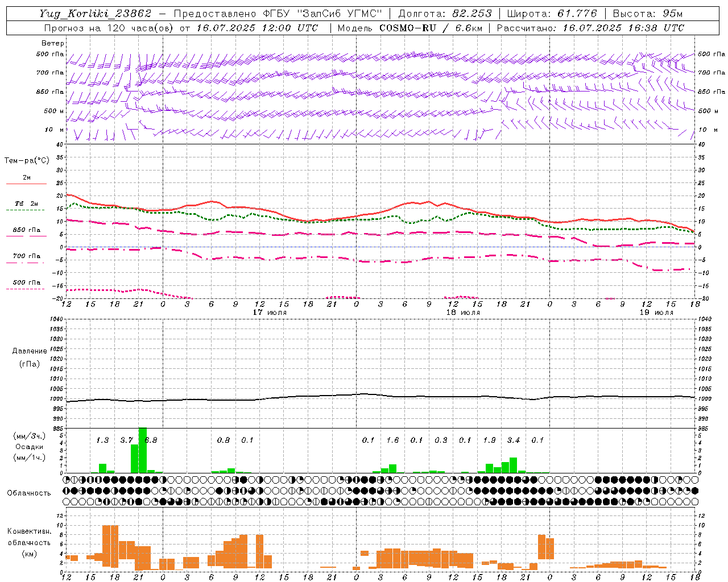Click the station name Yug_Korliki_23862
The height and width of the screenshot is (582, 728).
96,14
